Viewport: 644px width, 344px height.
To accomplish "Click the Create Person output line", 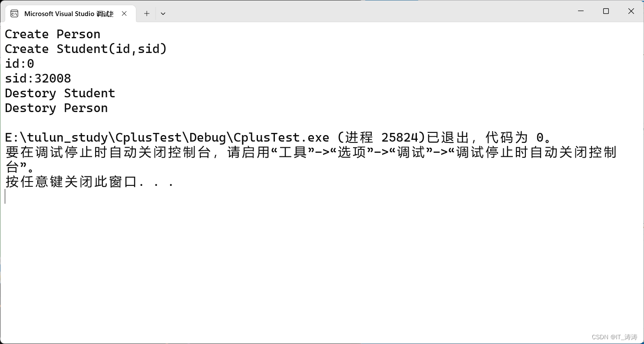I will coord(52,34).
